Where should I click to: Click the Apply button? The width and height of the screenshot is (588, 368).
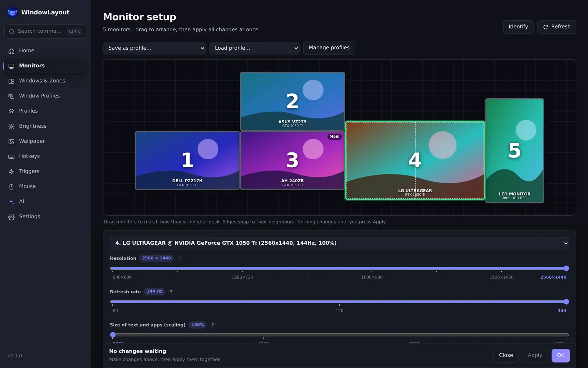click(535, 355)
